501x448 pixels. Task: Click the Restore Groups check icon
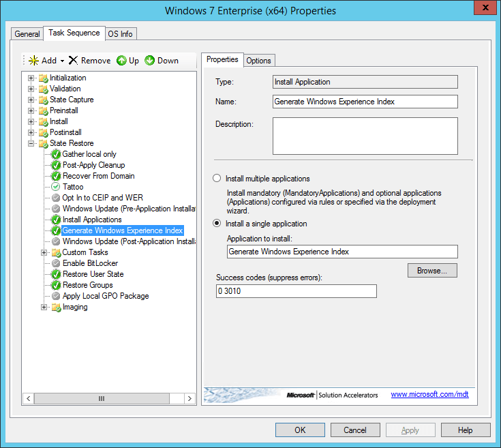pyautogui.click(x=56, y=285)
